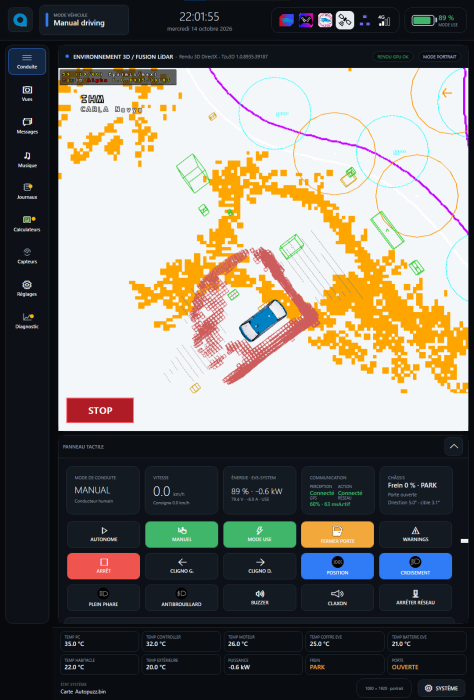Click the Arrêter Réseau button

pos(415,598)
